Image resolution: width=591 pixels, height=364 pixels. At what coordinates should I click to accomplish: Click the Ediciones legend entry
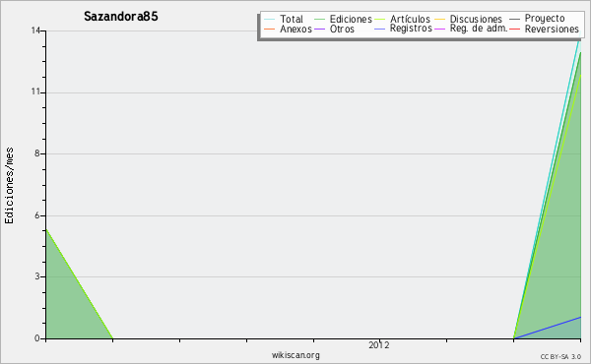click(x=343, y=19)
